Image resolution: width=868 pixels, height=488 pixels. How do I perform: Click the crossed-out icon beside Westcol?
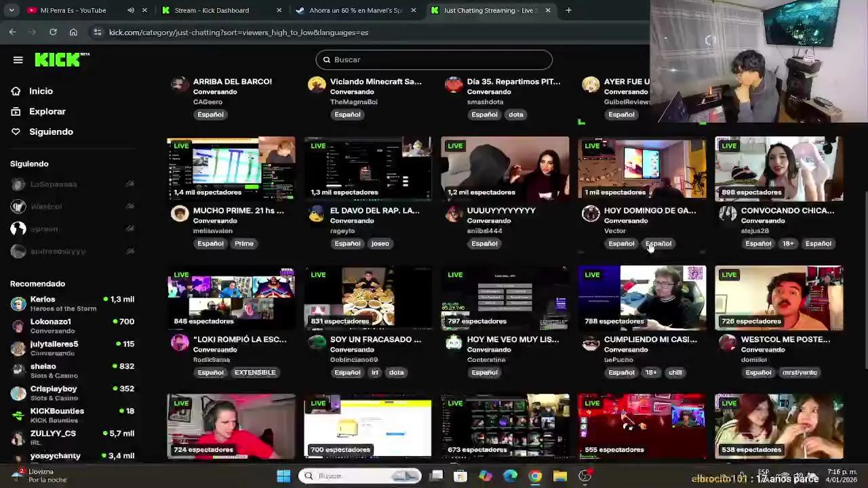coord(130,206)
